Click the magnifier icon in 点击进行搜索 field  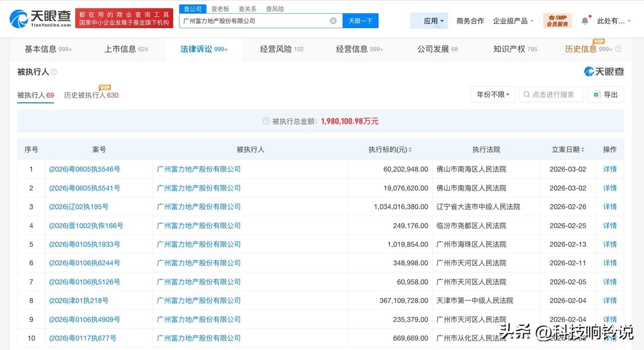[x=526, y=94]
